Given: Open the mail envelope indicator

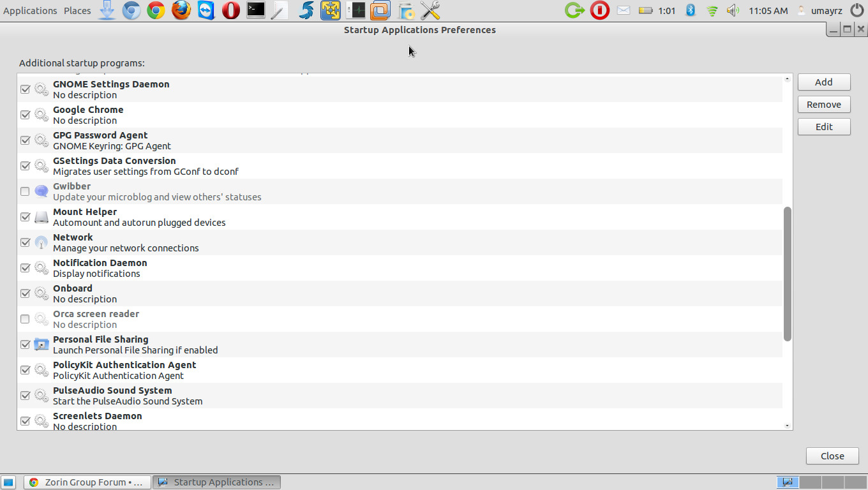Looking at the screenshot, I should coord(624,10).
